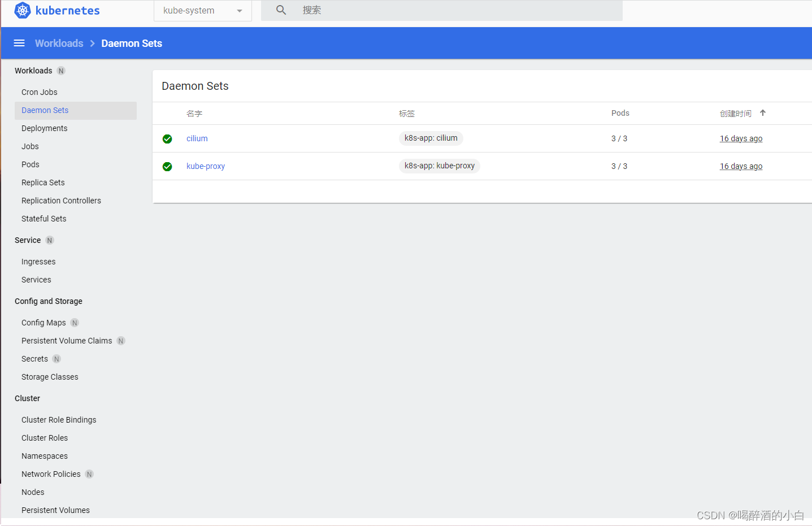Go to Workloads breadcrumb
The width and height of the screenshot is (812, 526).
coord(59,44)
